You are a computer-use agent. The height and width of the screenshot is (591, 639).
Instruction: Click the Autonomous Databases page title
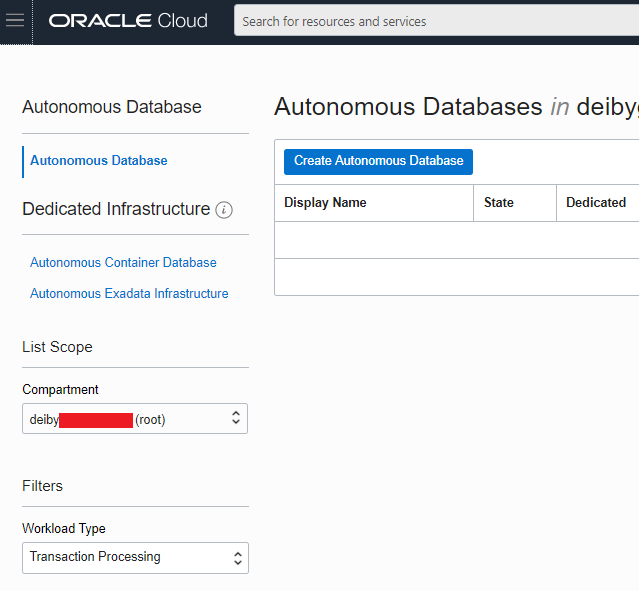408,107
